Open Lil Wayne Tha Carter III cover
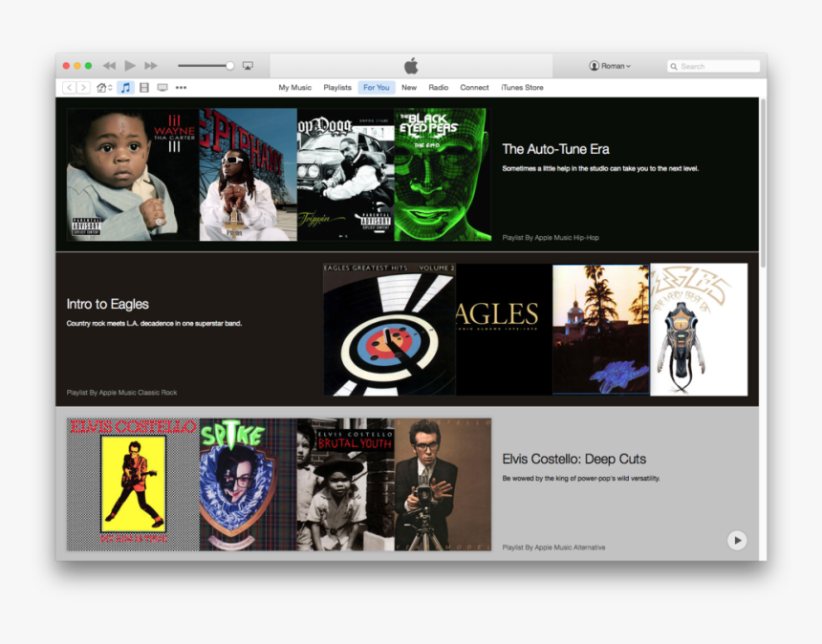The image size is (822, 644). pos(133,175)
